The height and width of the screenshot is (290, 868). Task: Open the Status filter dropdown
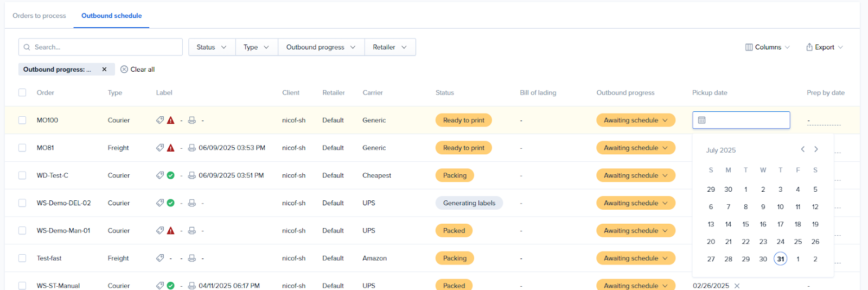pyautogui.click(x=212, y=47)
